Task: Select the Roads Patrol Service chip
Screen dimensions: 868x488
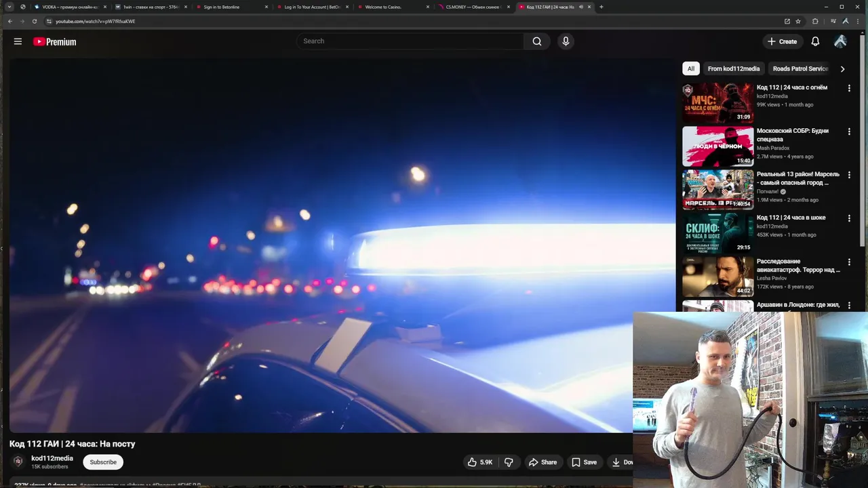Action: point(800,68)
